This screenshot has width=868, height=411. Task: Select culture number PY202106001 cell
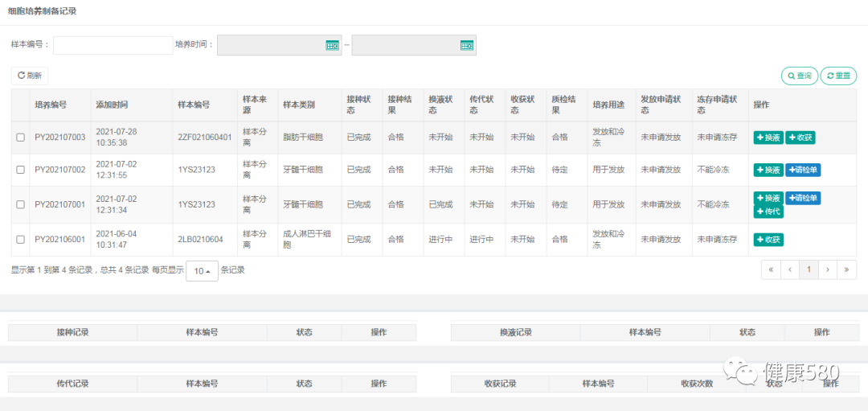click(x=59, y=240)
